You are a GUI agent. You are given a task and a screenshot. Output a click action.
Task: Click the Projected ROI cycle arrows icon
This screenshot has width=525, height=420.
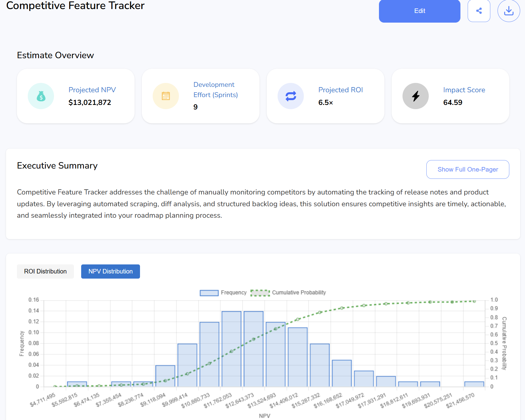tap(291, 96)
